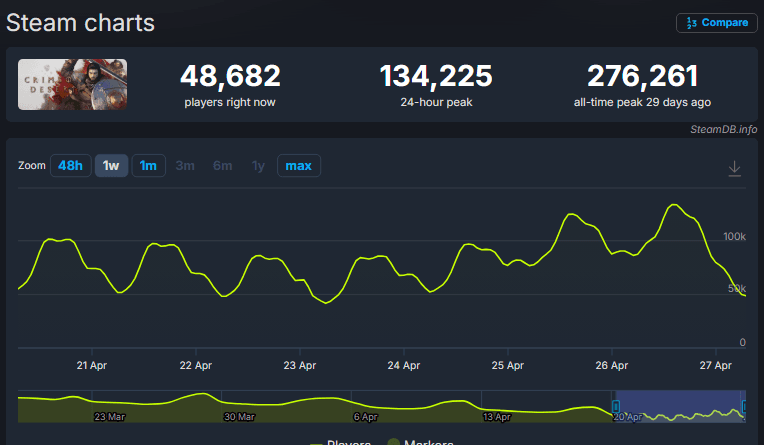
Task: Set chart zoom to max
Action: click(x=299, y=166)
